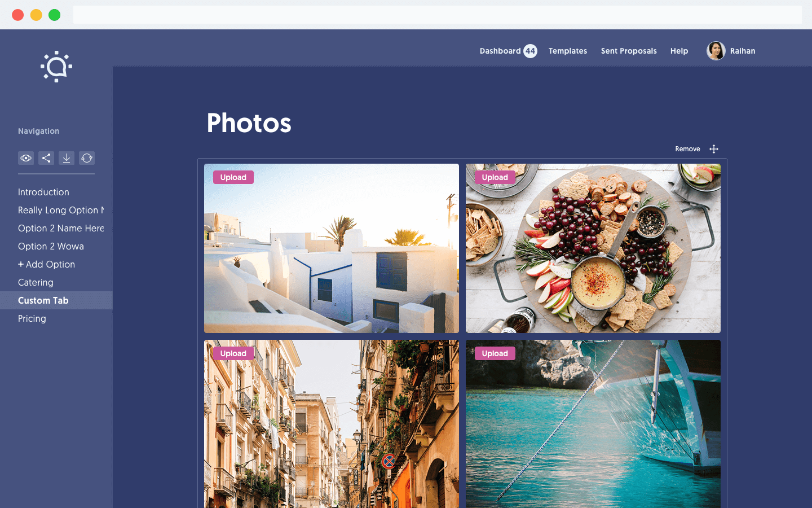Navigate to the Pricing section

point(32,318)
